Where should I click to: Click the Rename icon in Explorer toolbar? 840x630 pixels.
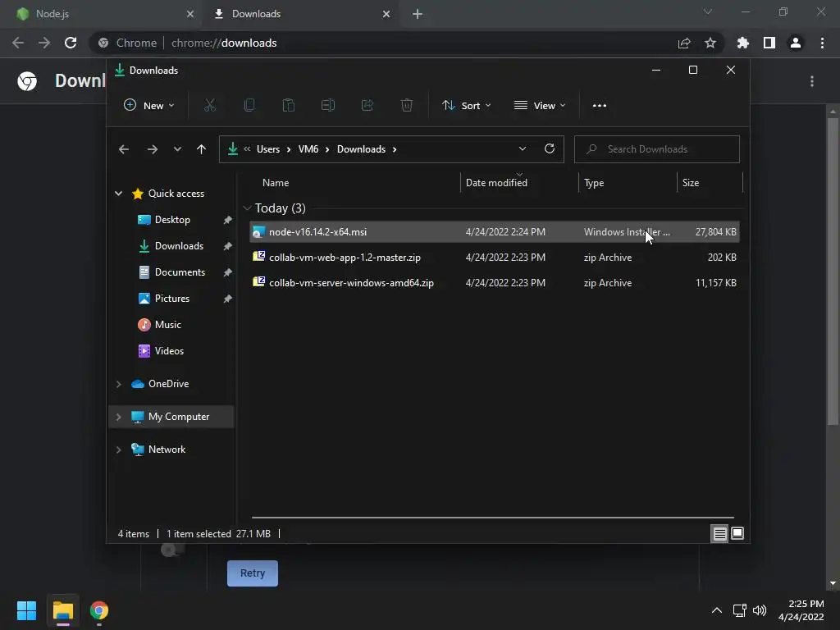pos(328,106)
